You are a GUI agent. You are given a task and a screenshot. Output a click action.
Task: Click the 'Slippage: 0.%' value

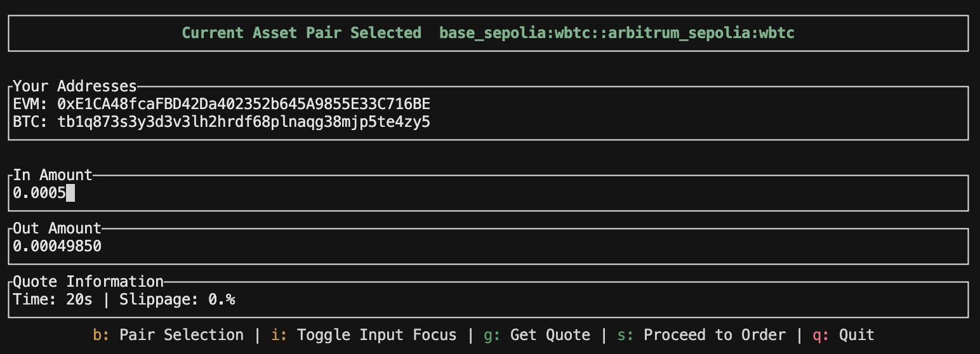click(178, 299)
